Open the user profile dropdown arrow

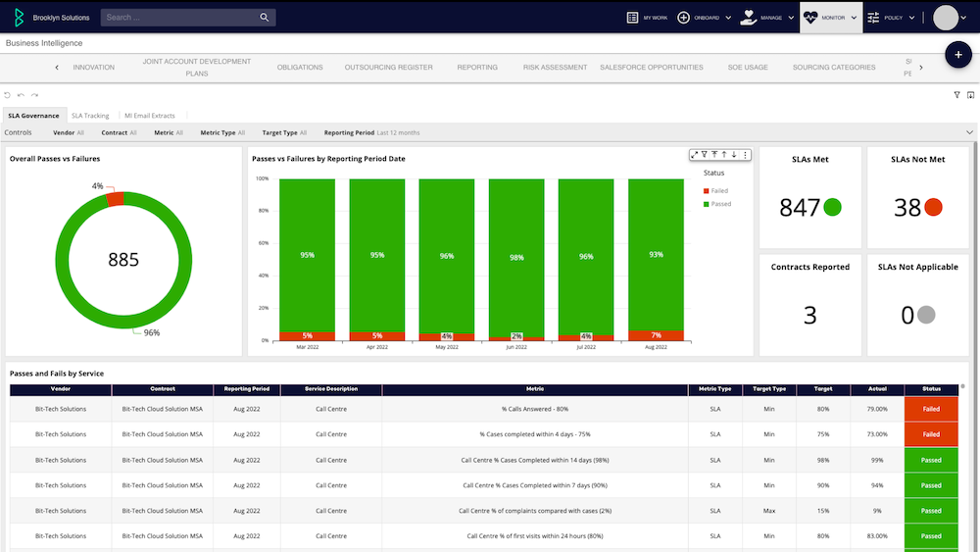click(x=963, y=18)
